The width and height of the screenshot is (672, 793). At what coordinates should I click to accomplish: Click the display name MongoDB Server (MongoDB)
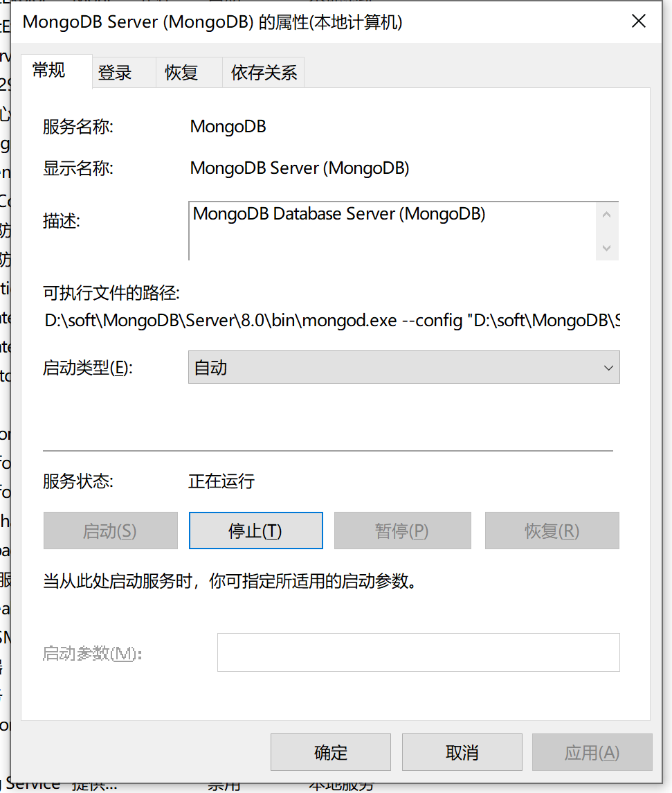click(x=300, y=168)
